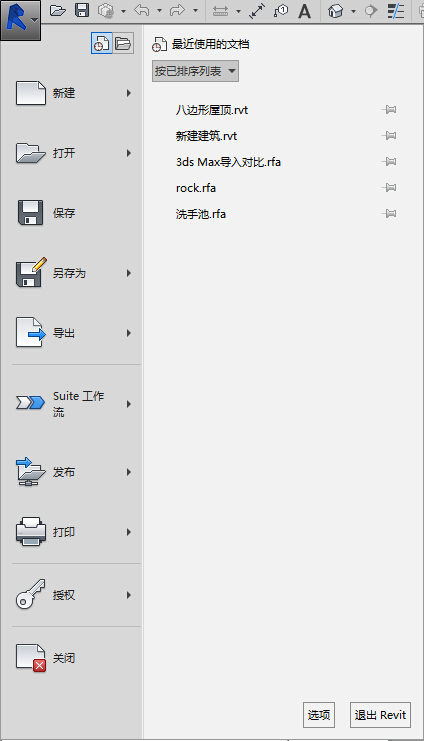Switch to Open Documents view icon
Screen dimensions: 424x741
(123, 43)
